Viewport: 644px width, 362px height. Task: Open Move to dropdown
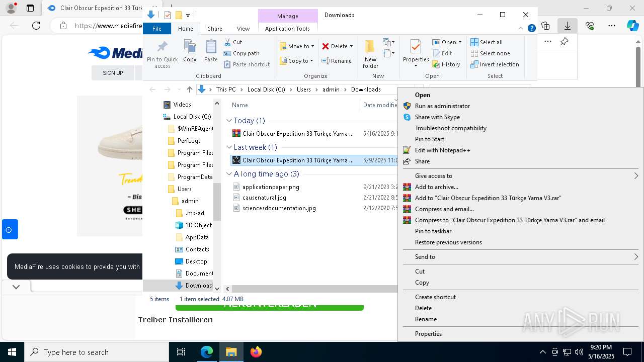(297, 46)
